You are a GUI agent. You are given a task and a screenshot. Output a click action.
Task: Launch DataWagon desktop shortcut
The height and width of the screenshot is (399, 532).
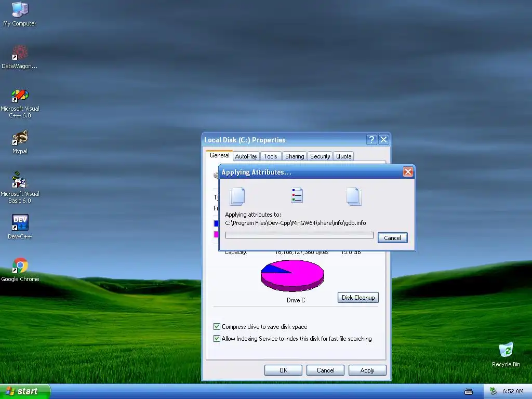coord(20,57)
